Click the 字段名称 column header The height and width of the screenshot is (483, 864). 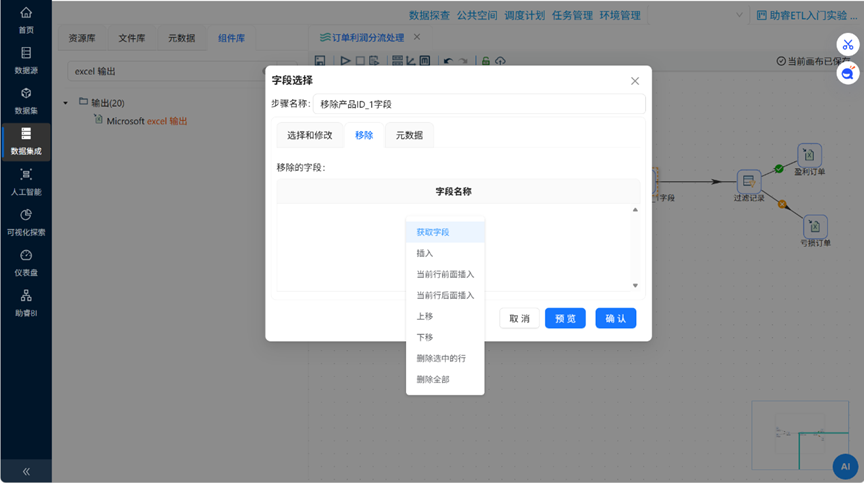pyautogui.click(x=453, y=191)
